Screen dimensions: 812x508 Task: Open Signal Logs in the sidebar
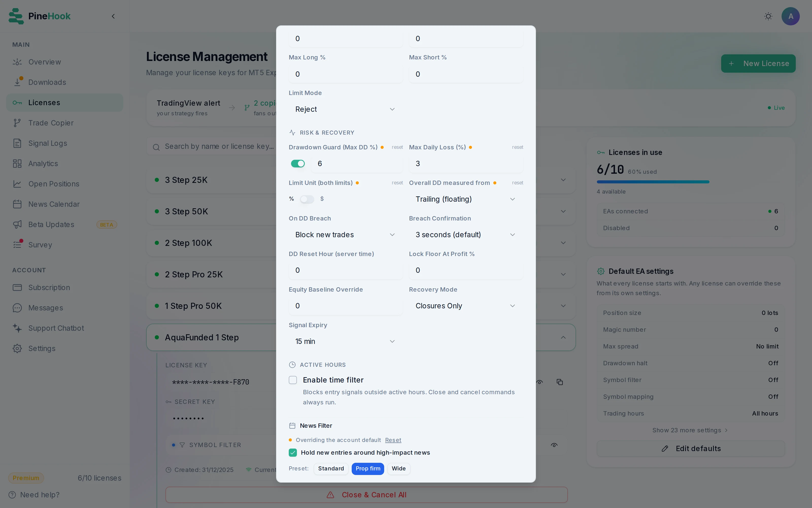point(65,144)
